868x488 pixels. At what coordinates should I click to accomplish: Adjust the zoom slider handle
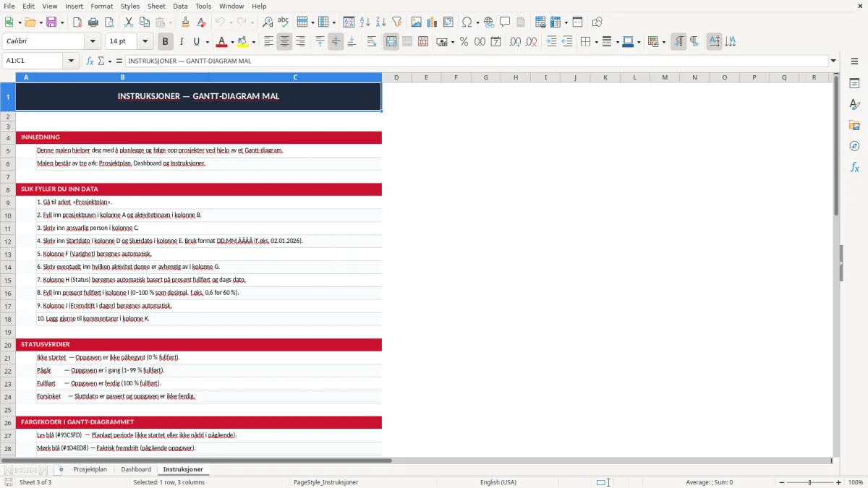click(810, 482)
